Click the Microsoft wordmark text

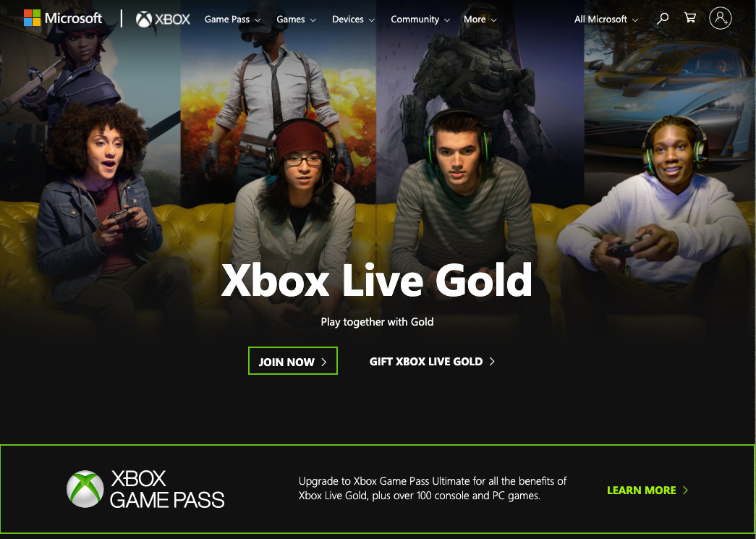pyautogui.click(x=73, y=18)
